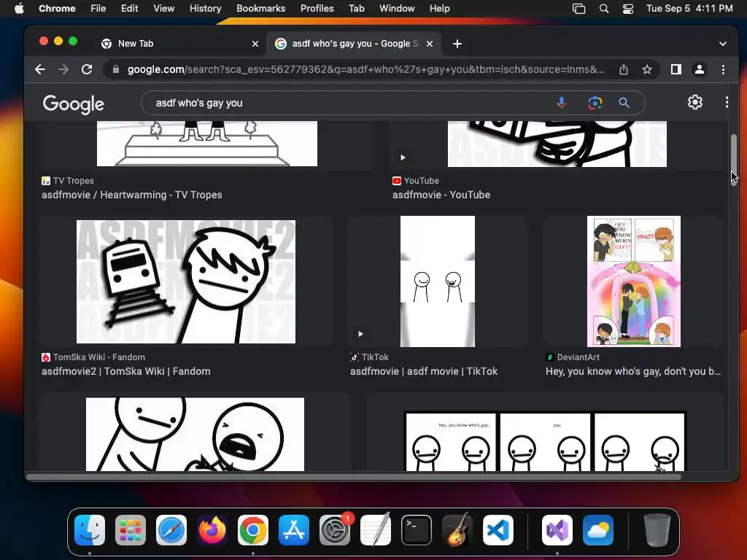
Task: Click the forward navigation arrow
Action: coord(63,69)
